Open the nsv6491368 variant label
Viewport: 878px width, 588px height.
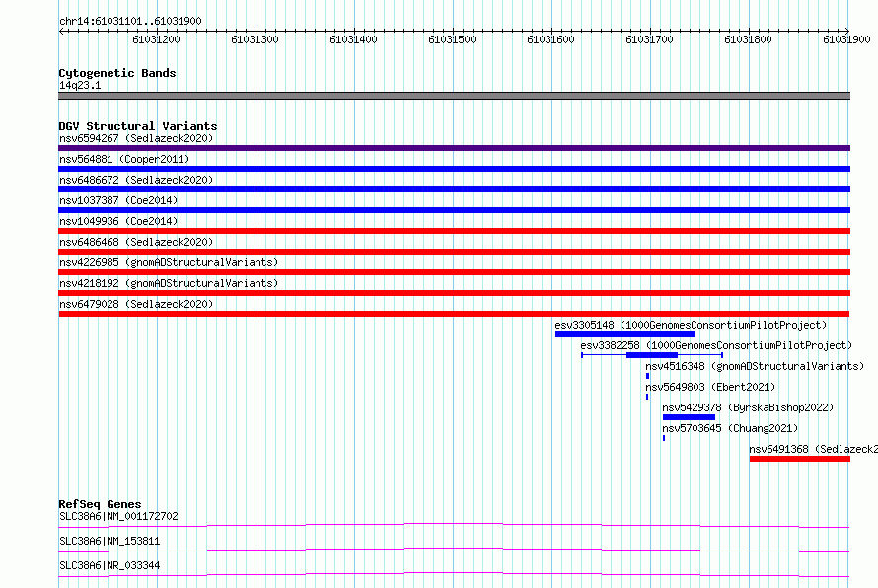point(813,449)
